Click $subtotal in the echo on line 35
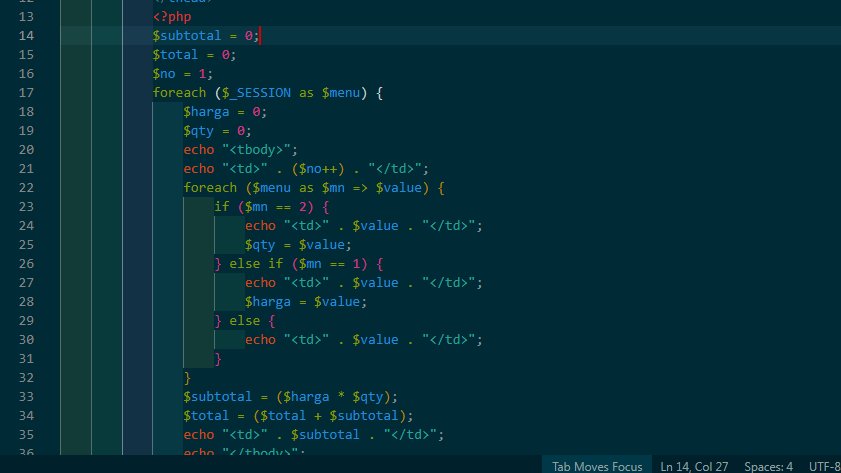Screen dimensions: 841x473 [325, 434]
